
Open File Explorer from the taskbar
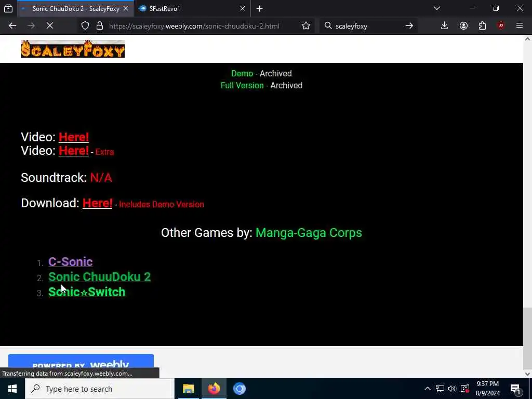pos(188,389)
